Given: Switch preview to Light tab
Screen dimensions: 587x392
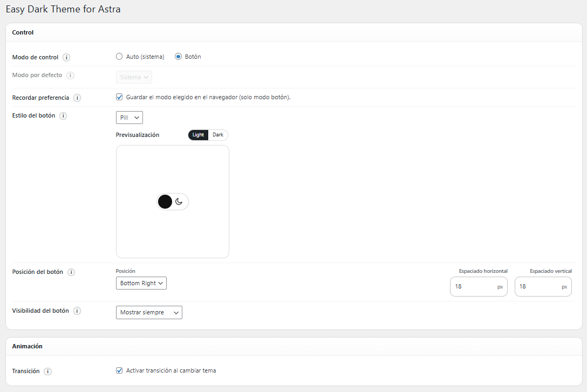Looking at the screenshot, I should pyautogui.click(x=198, y=135).
